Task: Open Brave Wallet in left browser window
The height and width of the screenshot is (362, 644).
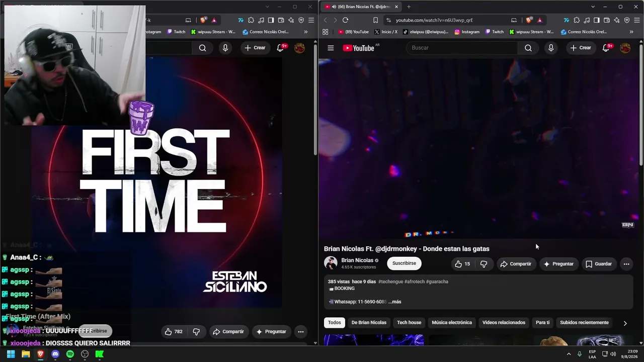Action: [281, 20]
